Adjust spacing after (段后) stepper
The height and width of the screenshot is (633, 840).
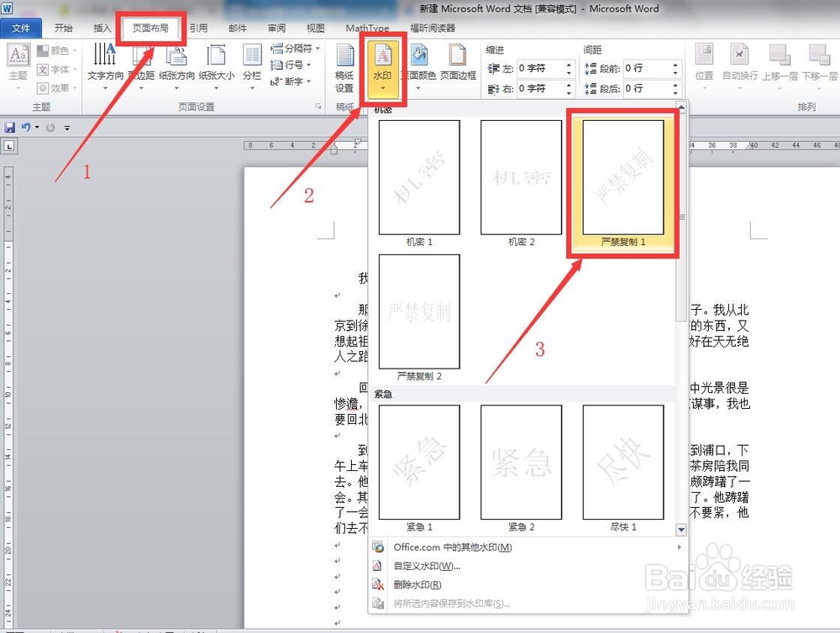click(675, 88)
